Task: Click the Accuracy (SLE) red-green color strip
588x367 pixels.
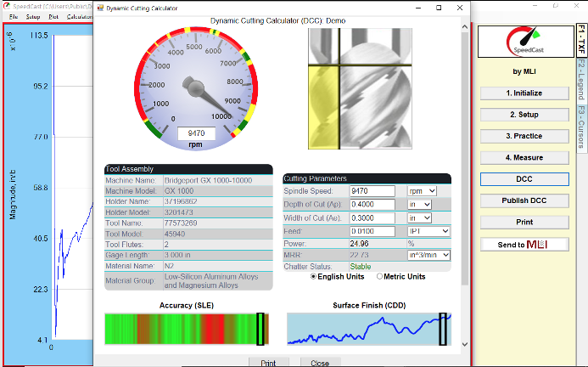Action: [187, 329]
